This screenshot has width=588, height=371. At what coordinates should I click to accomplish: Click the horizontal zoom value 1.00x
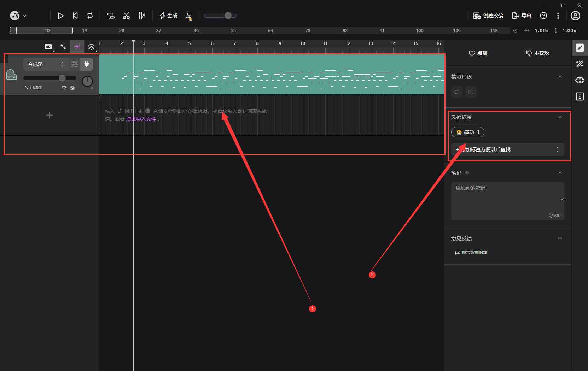tap(541, 31)
